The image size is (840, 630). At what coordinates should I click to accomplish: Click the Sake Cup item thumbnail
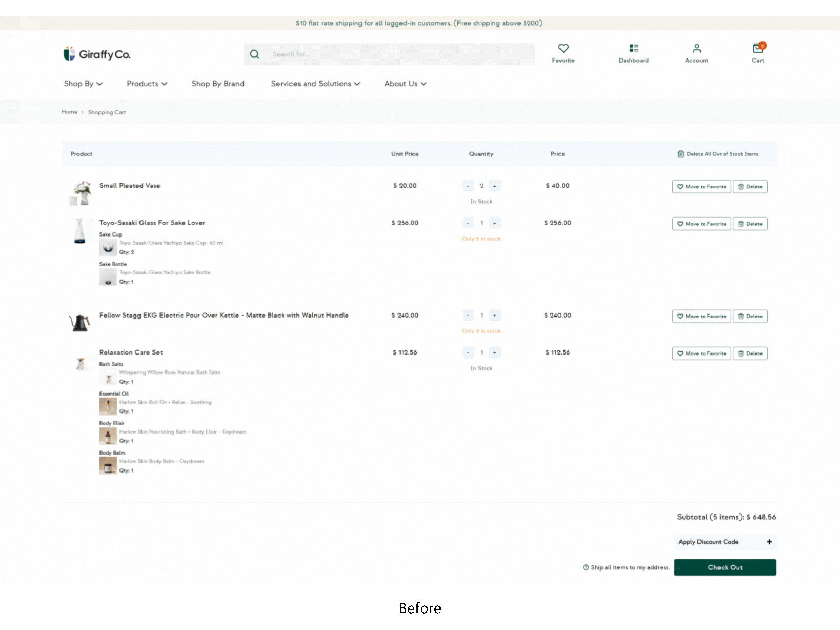[108, 247]
